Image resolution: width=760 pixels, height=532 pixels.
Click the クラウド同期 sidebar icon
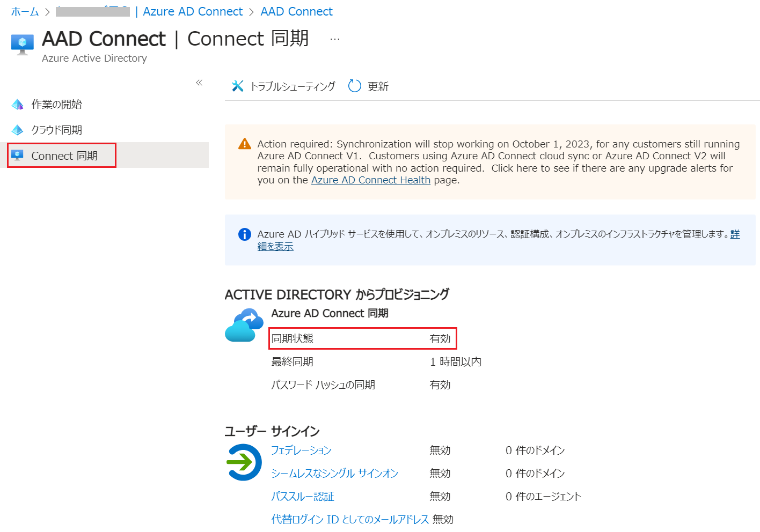pos(18,130)
